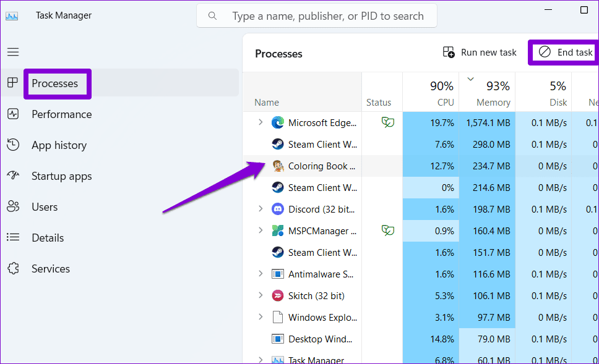The image size is (599, 364).
Task: Click the End task button
Action: pos(566,53)
